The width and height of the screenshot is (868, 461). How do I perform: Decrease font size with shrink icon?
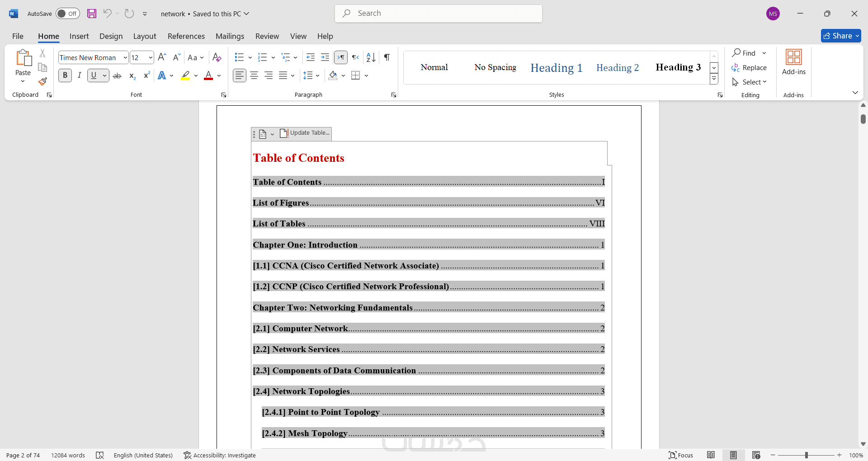pos(177,57)
